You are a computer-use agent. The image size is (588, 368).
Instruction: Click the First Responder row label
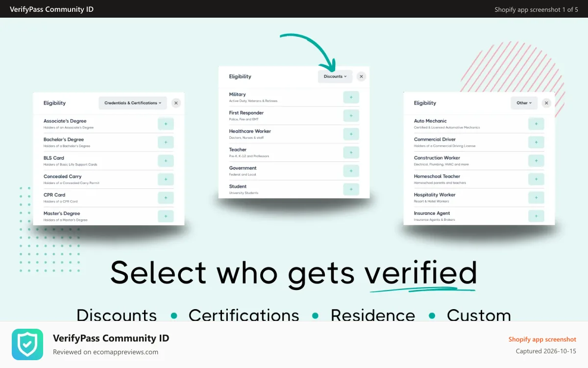pyautogui.click(x=246, y=113)
